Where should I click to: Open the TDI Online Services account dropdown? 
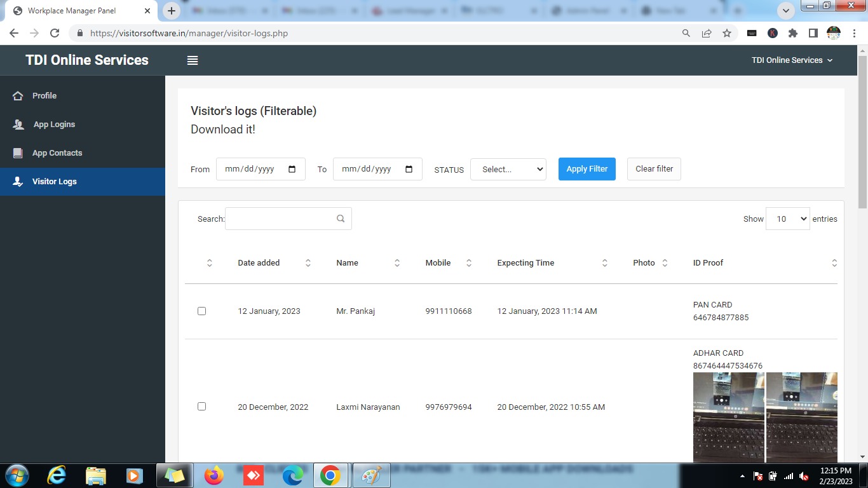tap(791, 60)
